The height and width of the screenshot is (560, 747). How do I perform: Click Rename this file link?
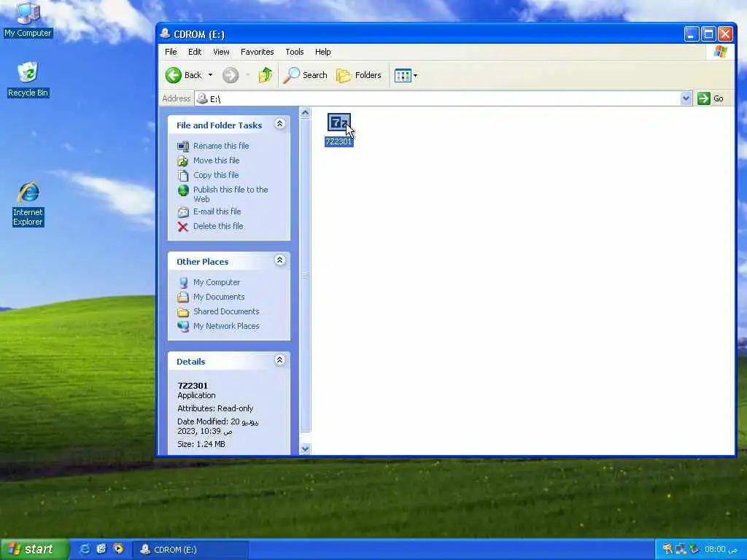click(x=221, y=146)
